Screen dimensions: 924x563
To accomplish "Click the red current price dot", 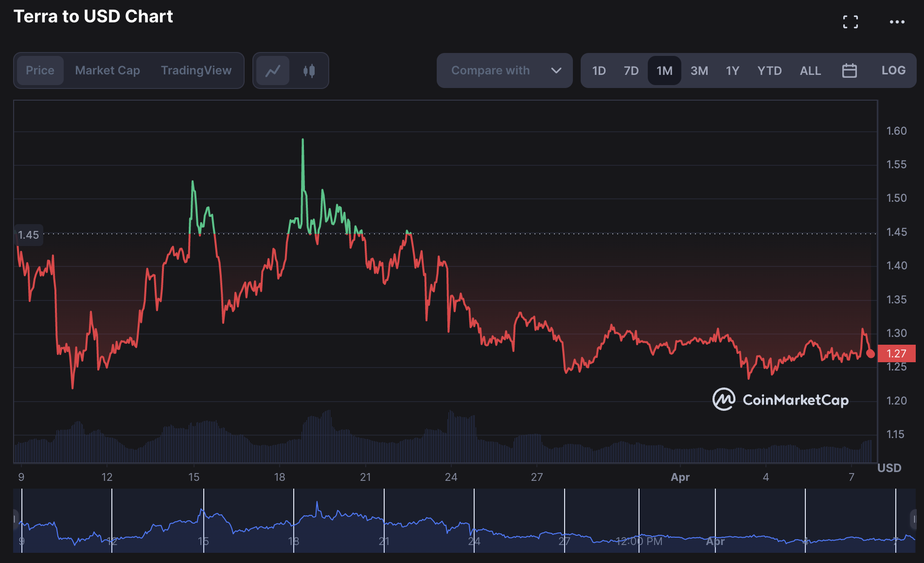I will [870, 354].
